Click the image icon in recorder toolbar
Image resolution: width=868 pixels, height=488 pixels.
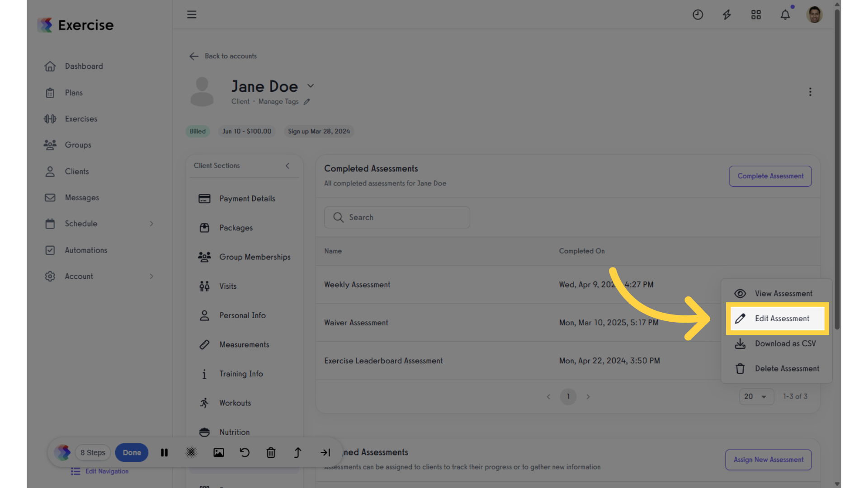pos(219,452)
